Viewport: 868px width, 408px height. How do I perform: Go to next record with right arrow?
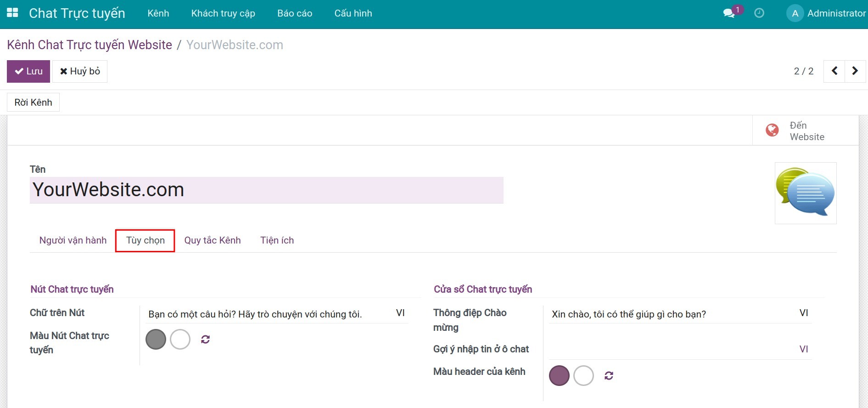(855, 71)
